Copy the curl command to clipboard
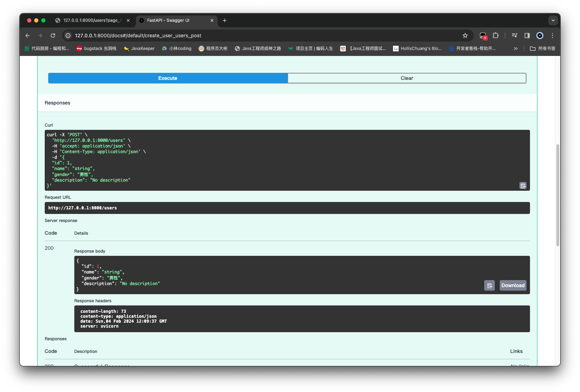 point(523,185)
